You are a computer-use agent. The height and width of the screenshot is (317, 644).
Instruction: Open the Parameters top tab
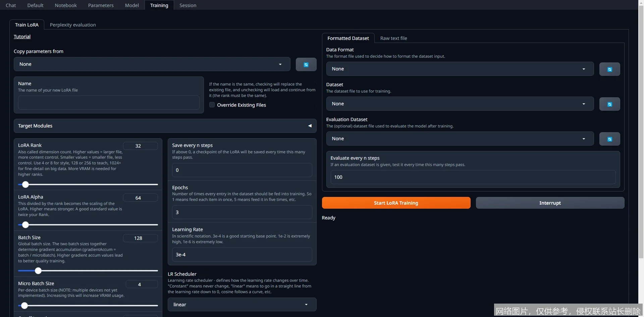pyautogui.click(x=101, y=5)
